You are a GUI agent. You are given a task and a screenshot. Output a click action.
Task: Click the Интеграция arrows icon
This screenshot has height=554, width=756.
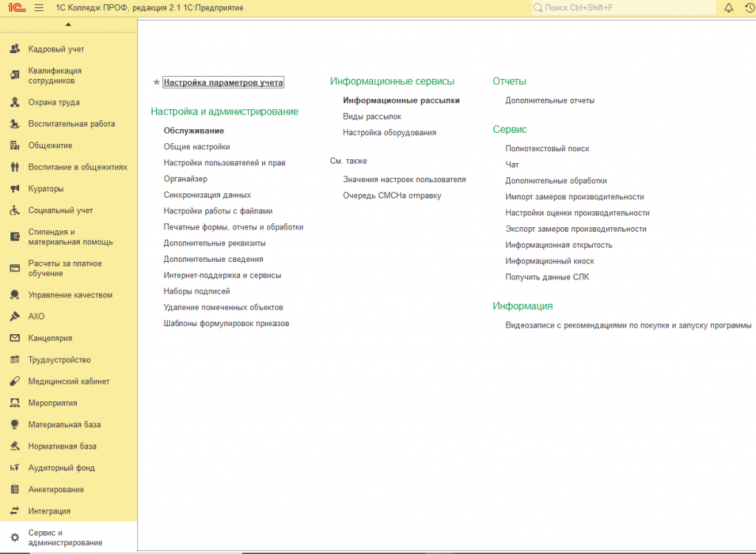point(15,511)
